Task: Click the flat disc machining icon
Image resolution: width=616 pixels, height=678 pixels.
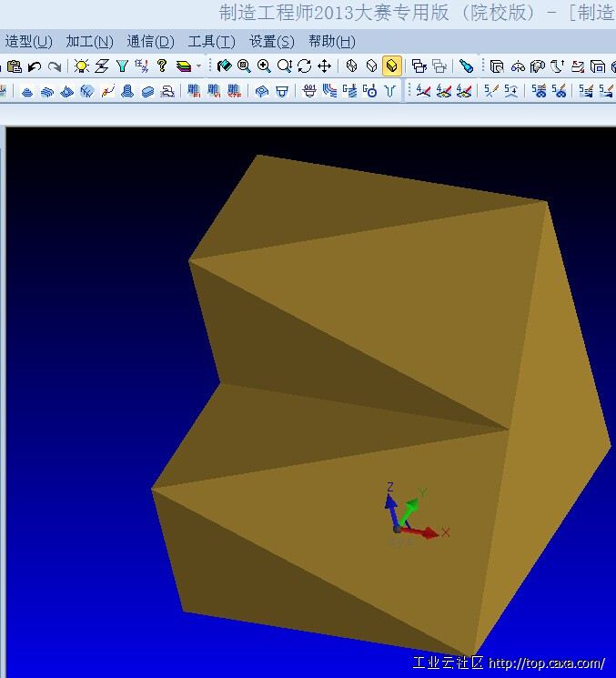Action: tap(147, 91)
